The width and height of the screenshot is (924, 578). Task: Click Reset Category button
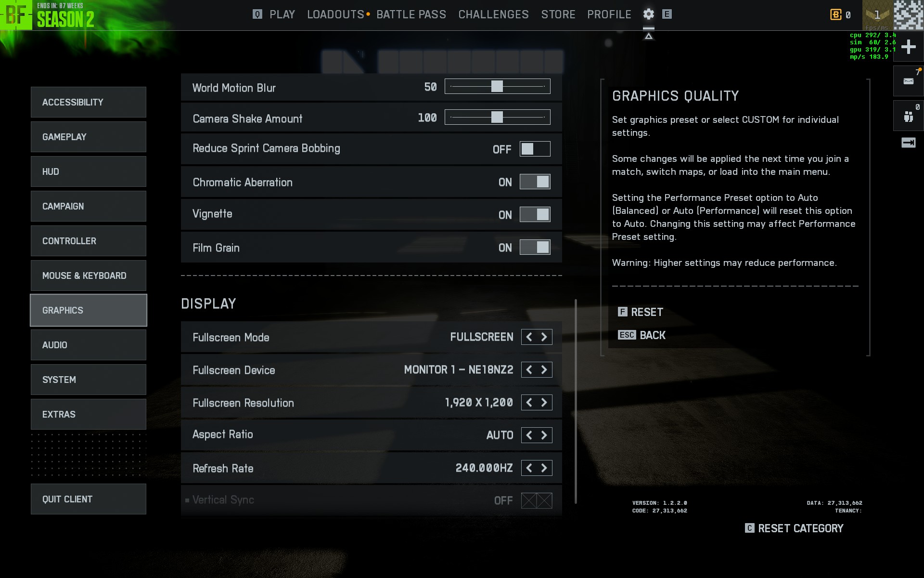(795, 528)
